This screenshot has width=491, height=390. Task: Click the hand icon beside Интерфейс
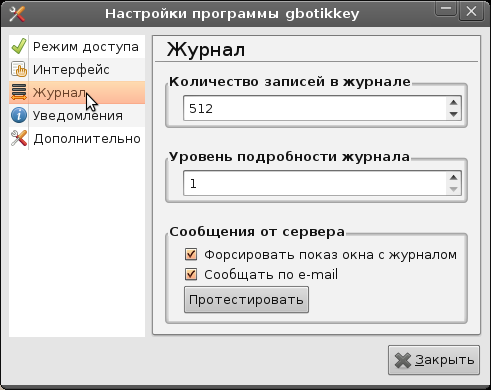pos(19,69)
